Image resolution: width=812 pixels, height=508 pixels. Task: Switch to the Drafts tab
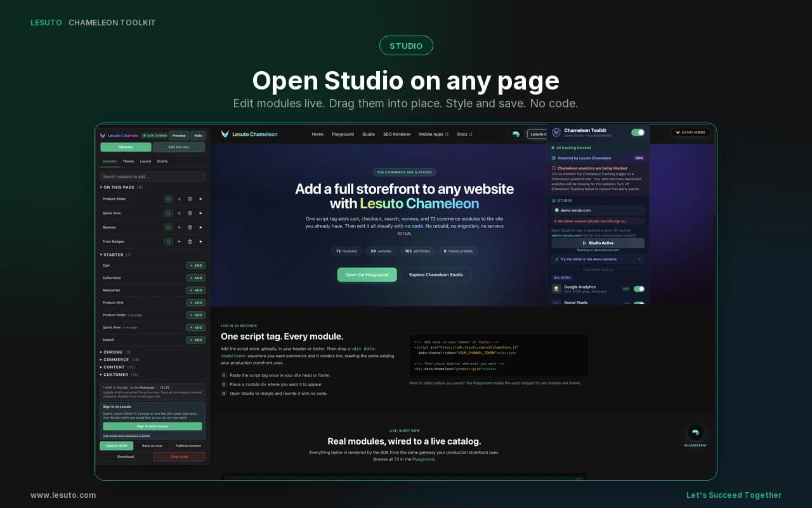162,161
